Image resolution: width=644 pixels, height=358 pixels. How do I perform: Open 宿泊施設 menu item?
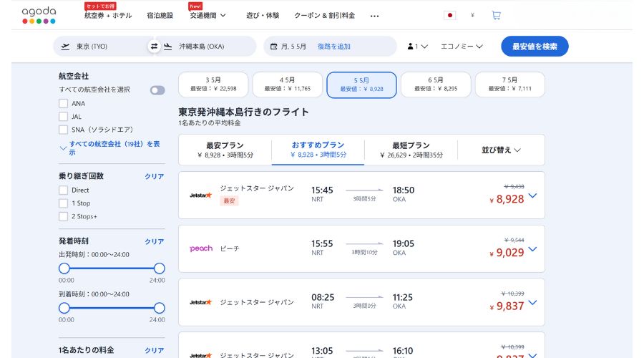(x=160, y=16)
